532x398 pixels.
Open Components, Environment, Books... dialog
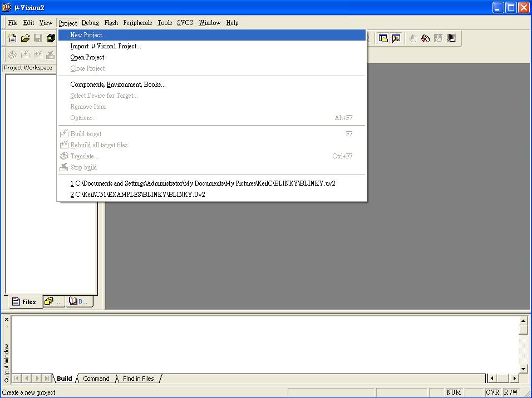117,84
